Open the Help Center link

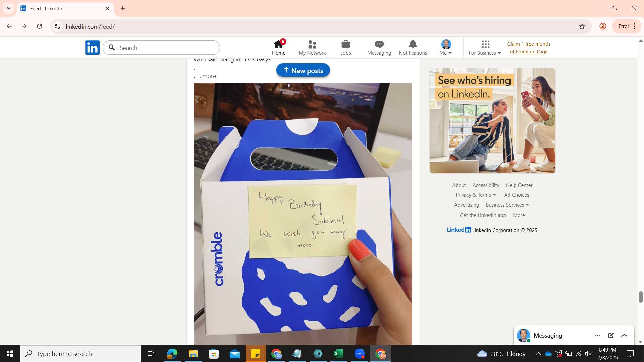519,185
